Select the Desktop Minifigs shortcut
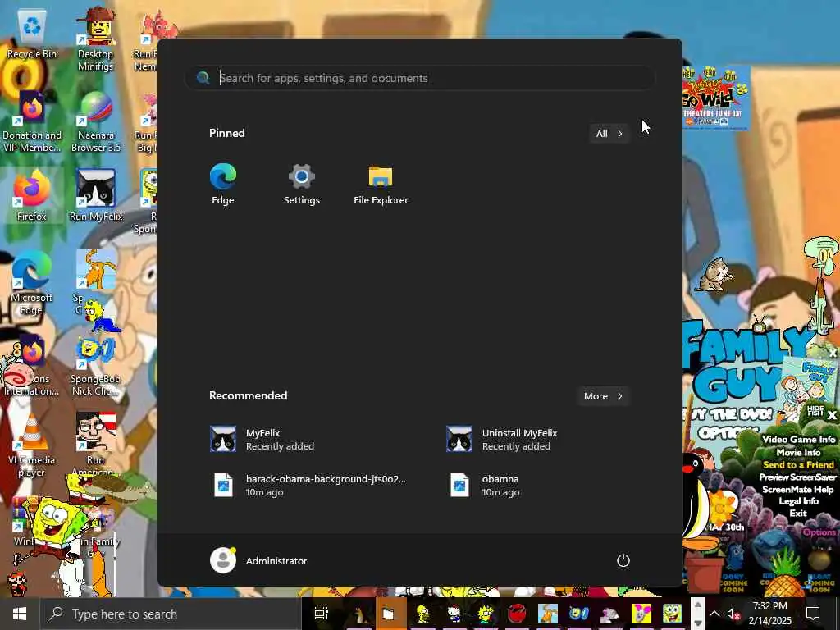The height and width of the screenshot is (630, 840). point(95,39)
